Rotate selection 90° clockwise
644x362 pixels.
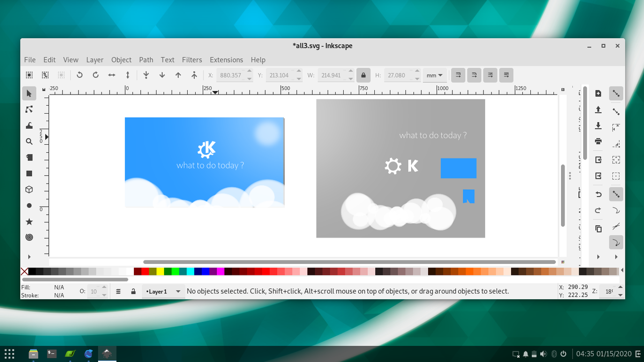coord(96,75)
